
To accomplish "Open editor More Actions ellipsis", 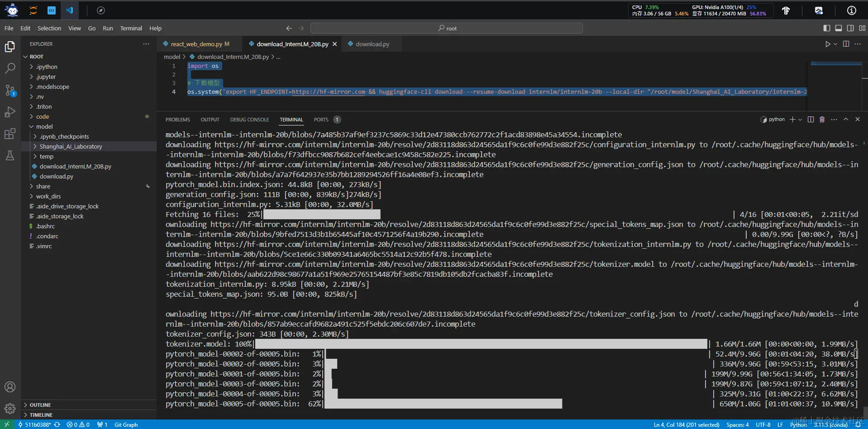I will click(858, 44).
